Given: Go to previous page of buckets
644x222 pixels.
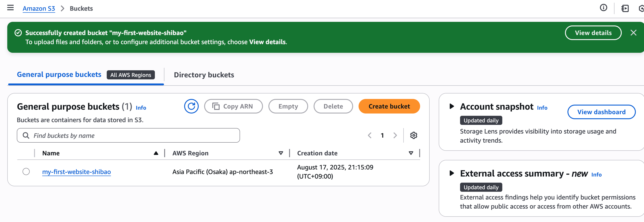Looking at the screenshot, I should click(369, 135).
